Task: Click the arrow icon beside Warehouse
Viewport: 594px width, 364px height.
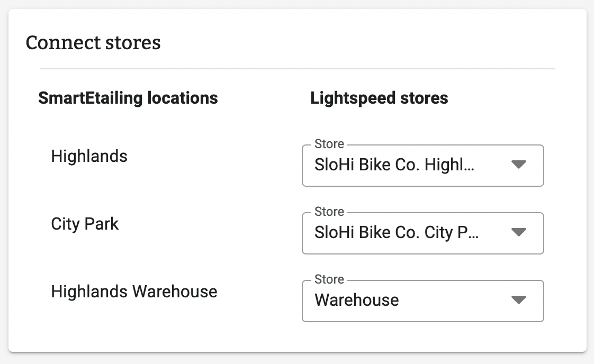Action: pyautogui.click(x=518, y=300)
